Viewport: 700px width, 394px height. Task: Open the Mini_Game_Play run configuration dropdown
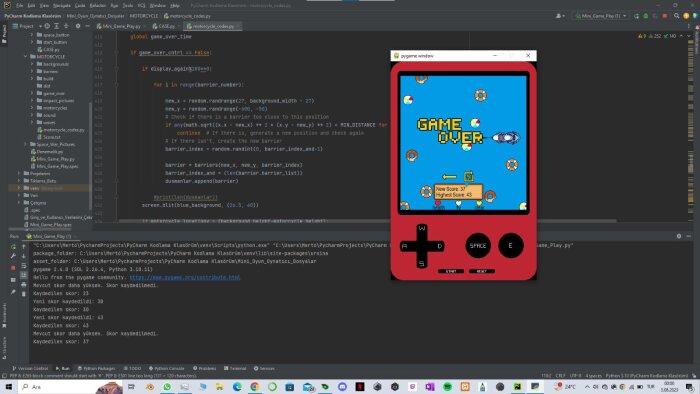tap(600, 16)
